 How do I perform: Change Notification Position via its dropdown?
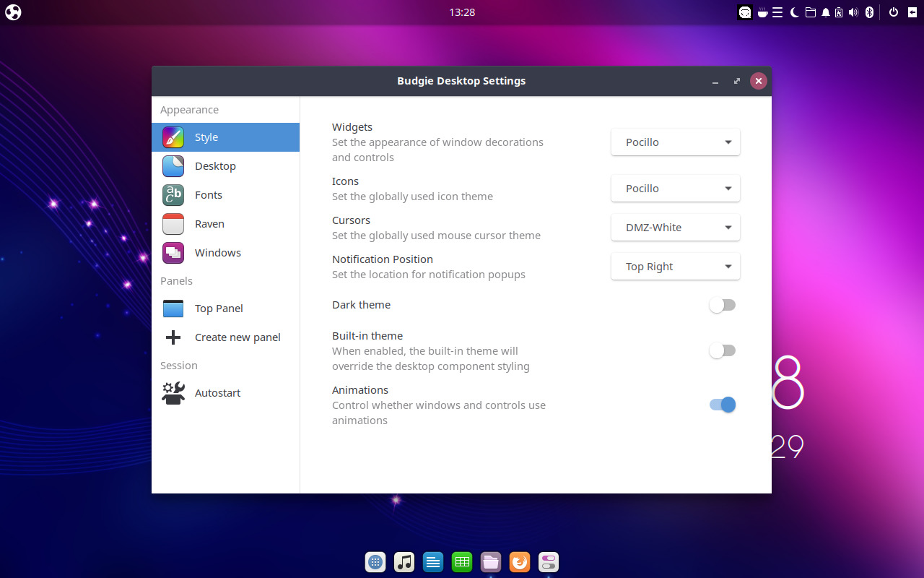click(675, 266)
